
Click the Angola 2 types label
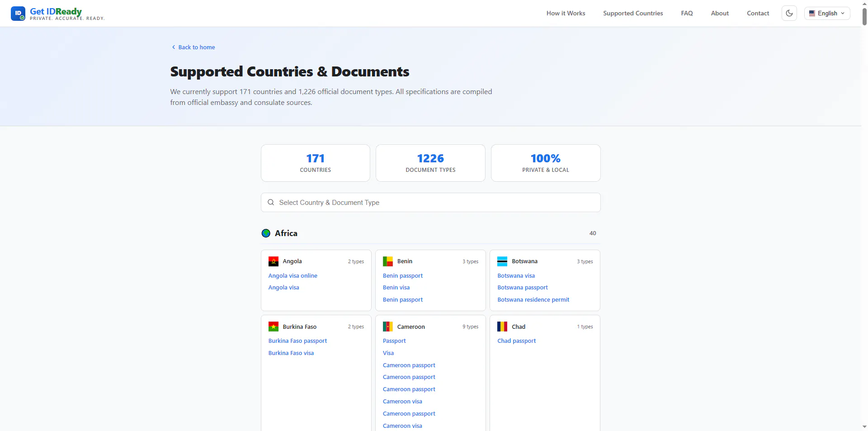tap(356, 261)
